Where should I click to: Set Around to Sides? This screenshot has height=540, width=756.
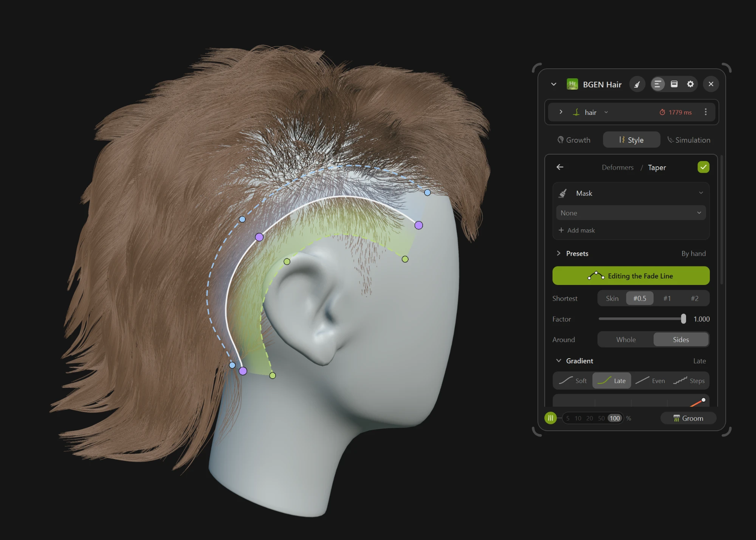pyautogui.click(x=681, y=339)
